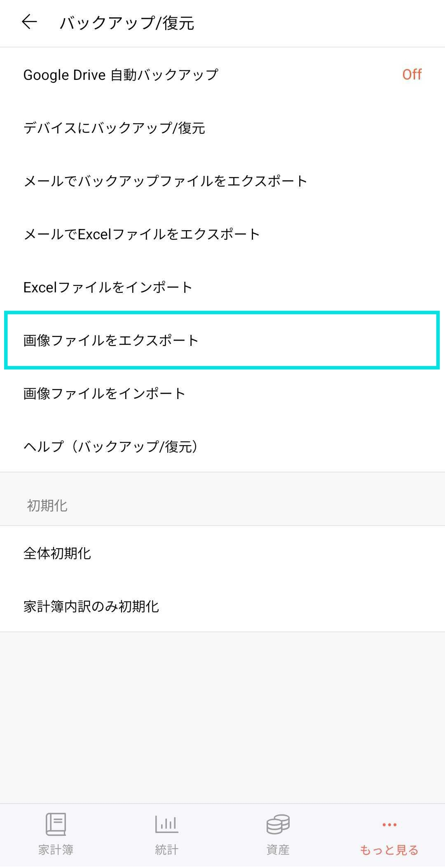Toggle Google Drive auto backup Off status

click(x=412, y=75)
